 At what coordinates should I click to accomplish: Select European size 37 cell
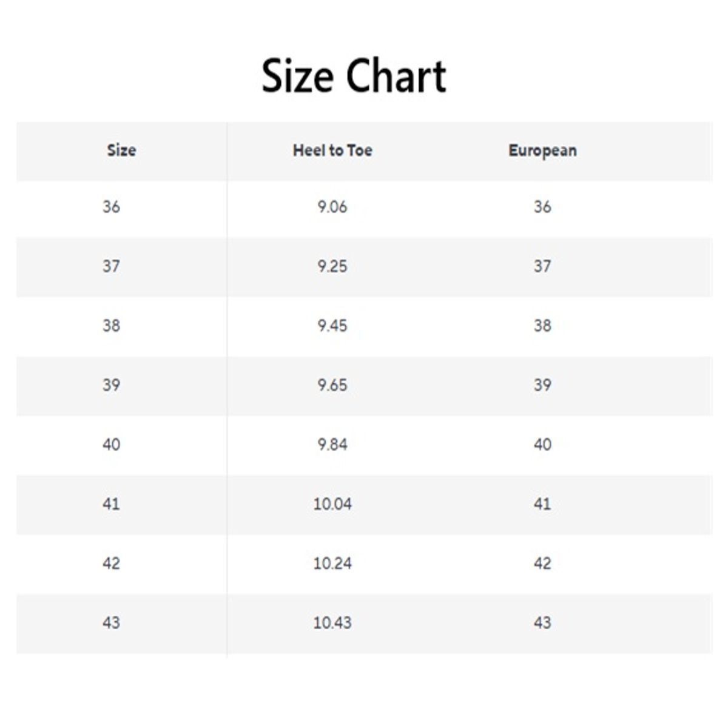(x=542, y=266)
